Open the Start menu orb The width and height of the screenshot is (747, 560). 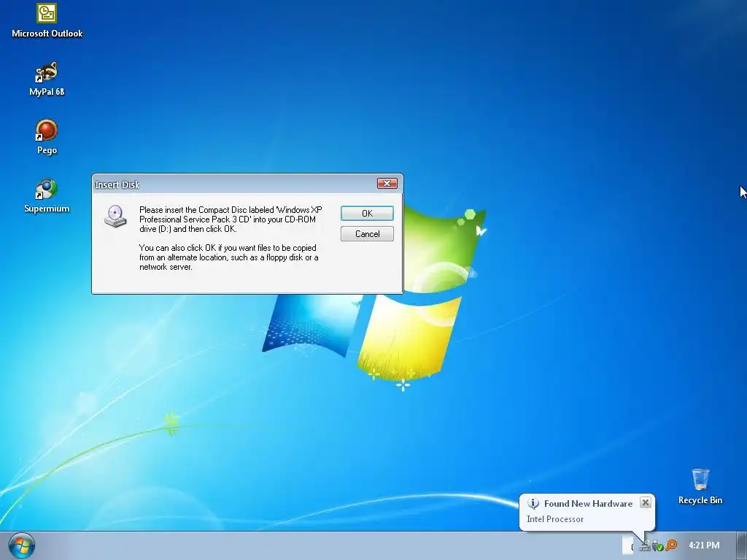[x=21, y=545]
